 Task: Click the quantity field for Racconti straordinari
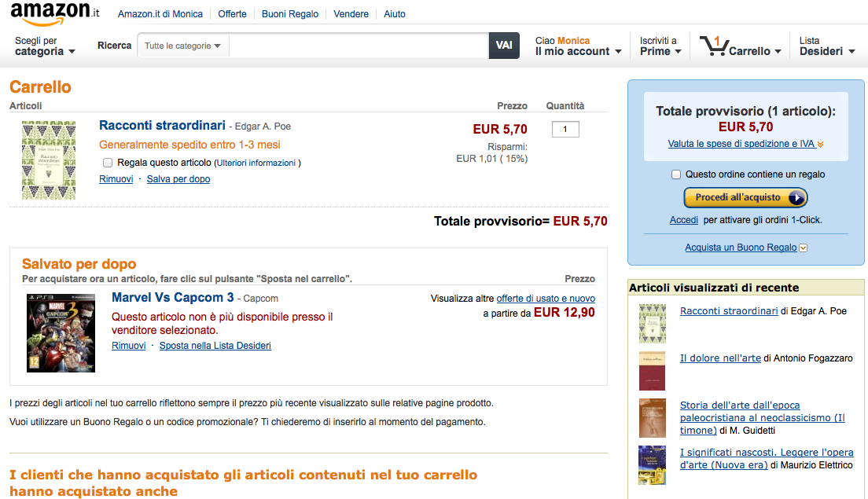pos(565,129)
